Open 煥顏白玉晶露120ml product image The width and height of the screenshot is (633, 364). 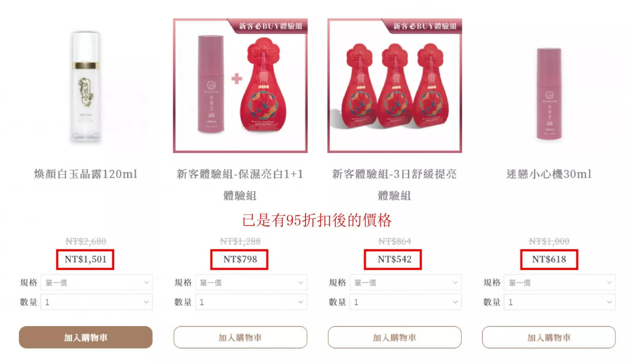86,86
